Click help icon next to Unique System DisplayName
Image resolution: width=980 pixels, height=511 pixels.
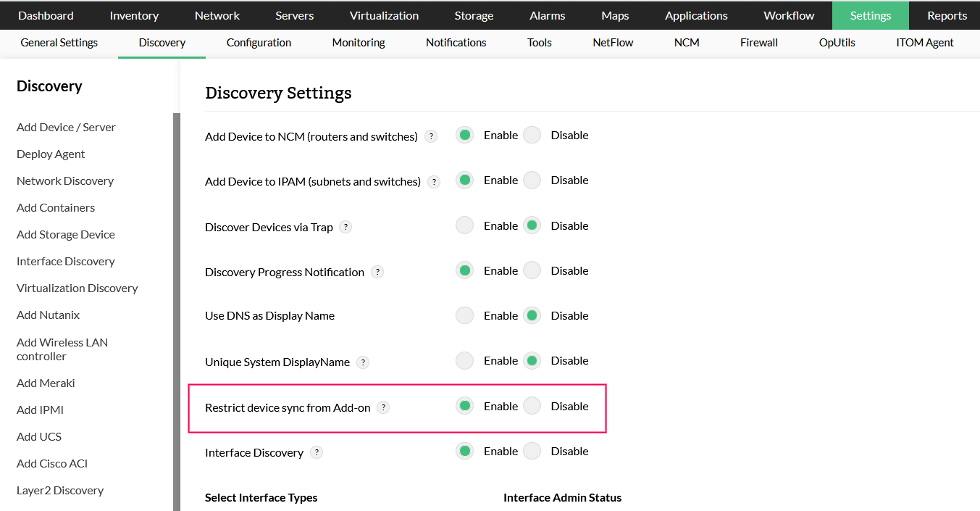363,362
